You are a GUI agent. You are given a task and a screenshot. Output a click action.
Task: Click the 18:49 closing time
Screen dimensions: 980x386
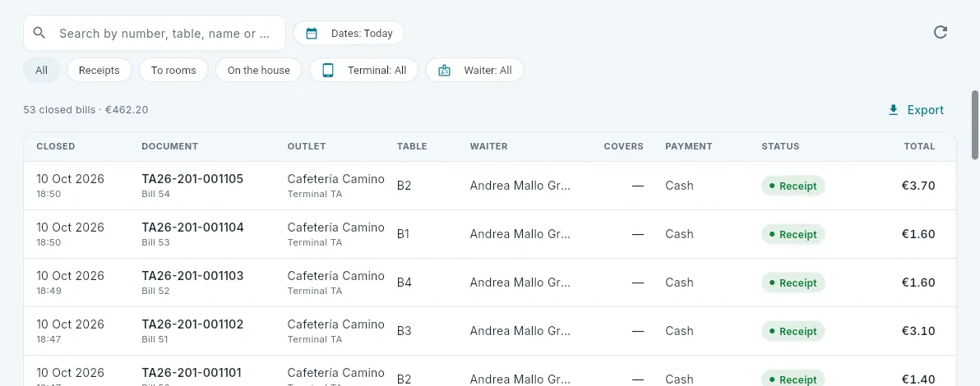click(49, 291)
